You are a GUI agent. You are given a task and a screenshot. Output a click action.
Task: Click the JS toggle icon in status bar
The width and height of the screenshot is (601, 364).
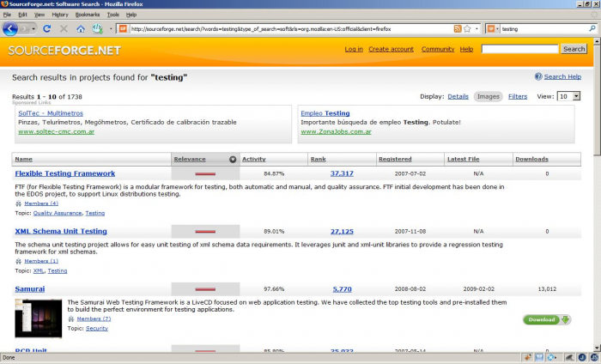point(594,357)
